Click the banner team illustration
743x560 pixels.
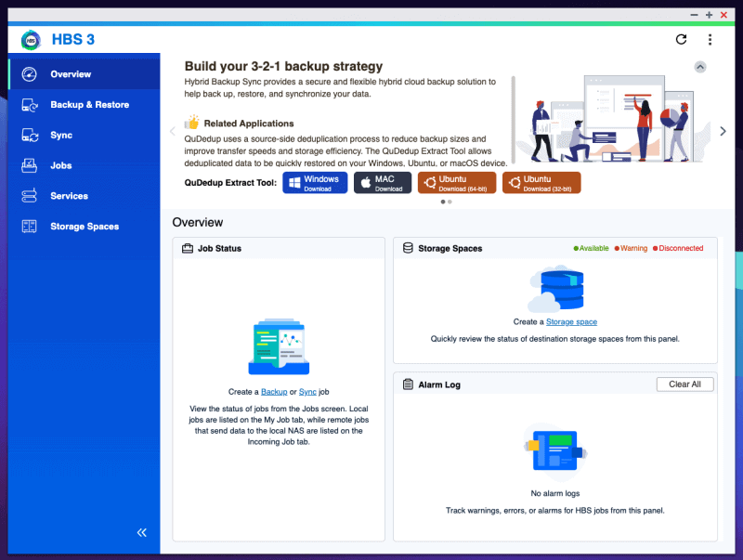613,119
